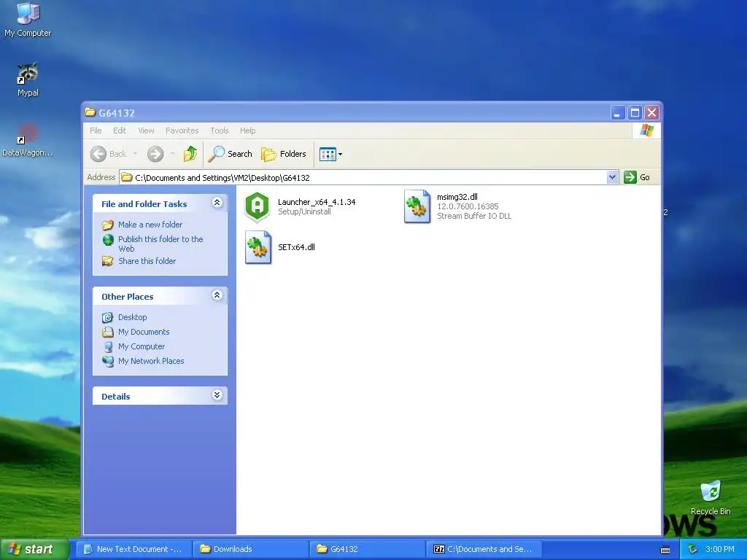Click the My Network Places icon

108,361
